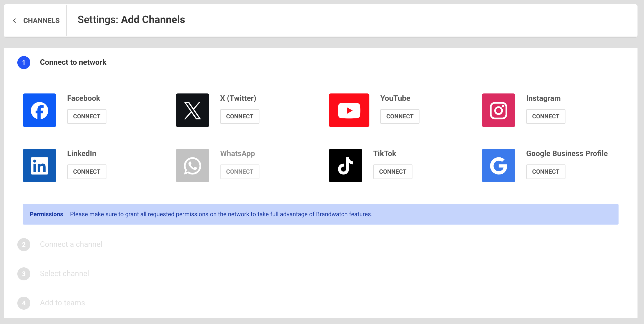Click the YouTube logo icon

click(x=349, y=110)
